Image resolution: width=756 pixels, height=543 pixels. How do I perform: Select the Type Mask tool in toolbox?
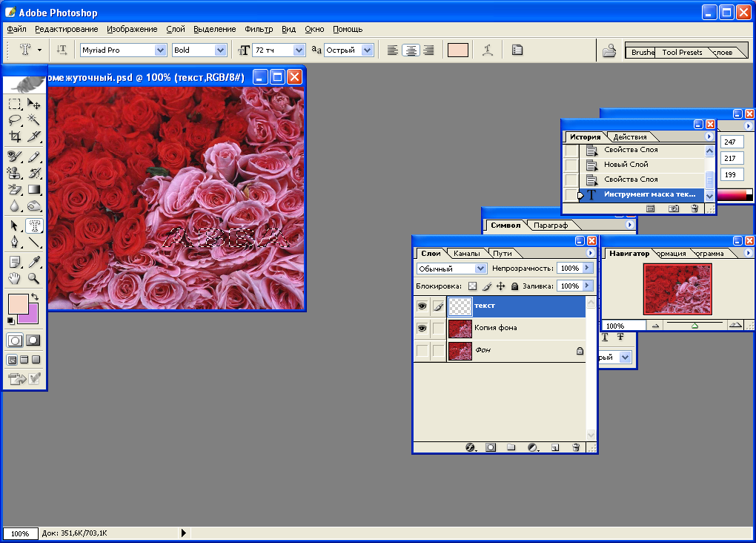coord(34,226)
